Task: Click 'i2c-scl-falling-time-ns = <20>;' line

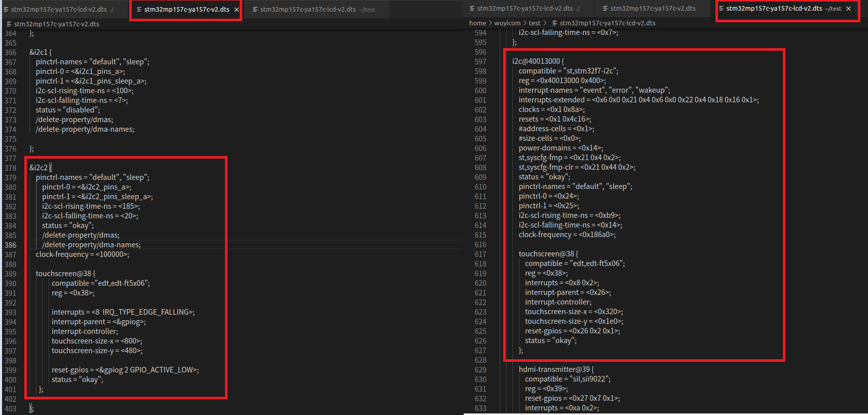Action: [x=90, y=216]
